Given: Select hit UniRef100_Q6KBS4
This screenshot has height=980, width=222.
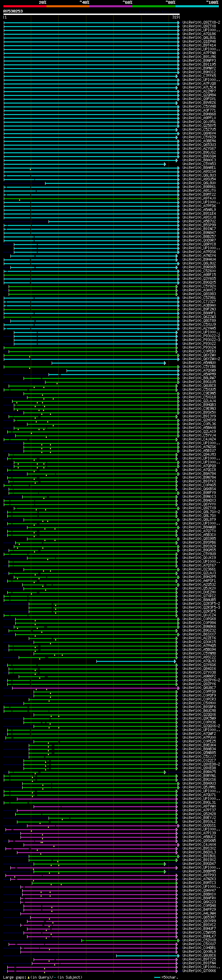Looking at the screenshot, I should click(199, 489).
